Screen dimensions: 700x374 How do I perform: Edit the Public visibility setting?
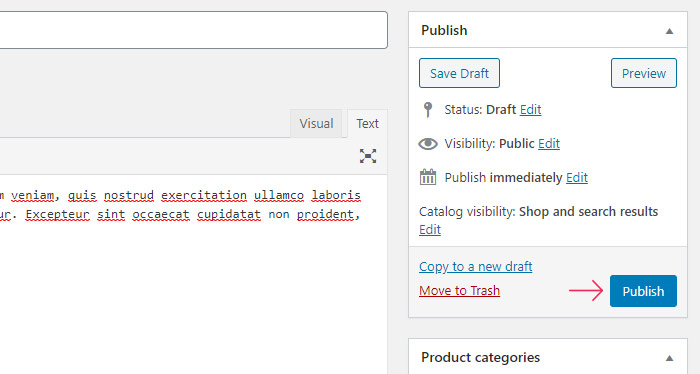coord(549,144)
